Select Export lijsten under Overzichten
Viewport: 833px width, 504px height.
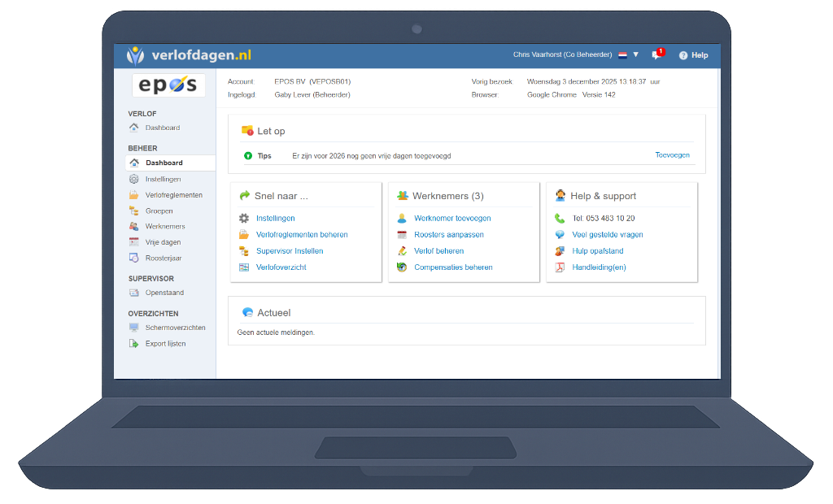(x=165, y=344)
